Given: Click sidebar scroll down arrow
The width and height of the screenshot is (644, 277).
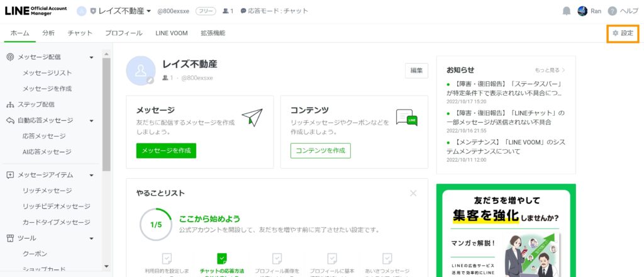Looking at the screenshot, I should (106, 266).
